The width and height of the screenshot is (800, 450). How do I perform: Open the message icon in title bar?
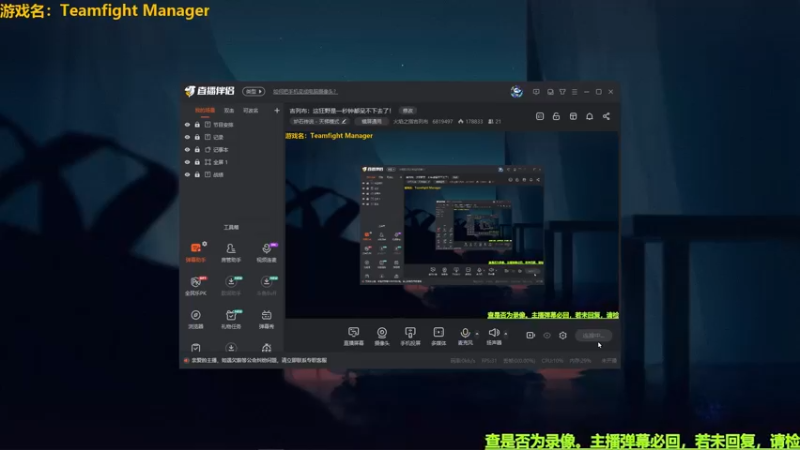pos(536,92)
